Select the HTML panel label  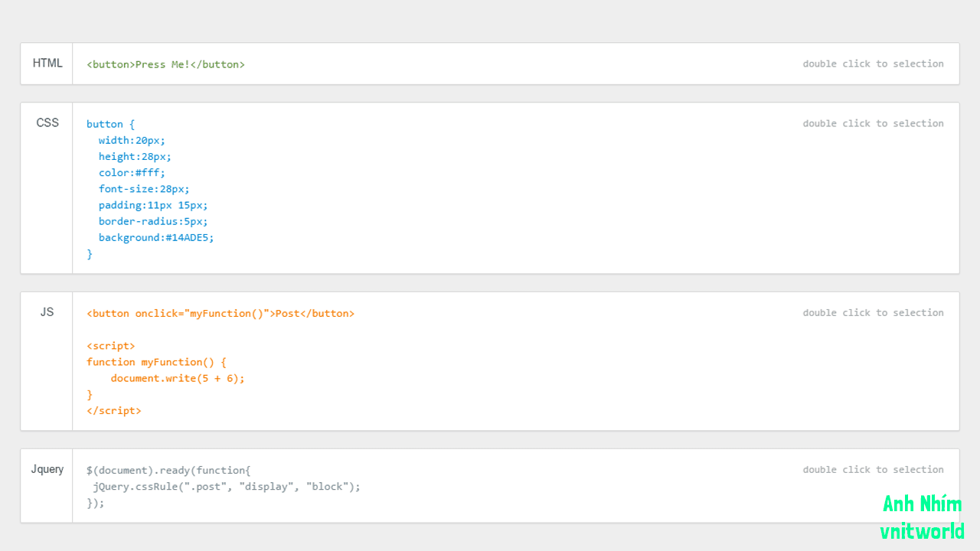point(47,63)
